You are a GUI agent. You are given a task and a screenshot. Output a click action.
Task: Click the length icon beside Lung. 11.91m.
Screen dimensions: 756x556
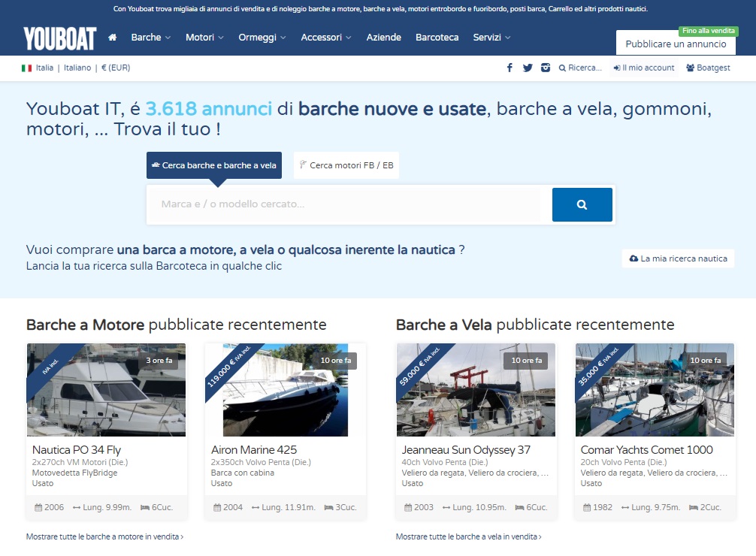click(256, 507)
